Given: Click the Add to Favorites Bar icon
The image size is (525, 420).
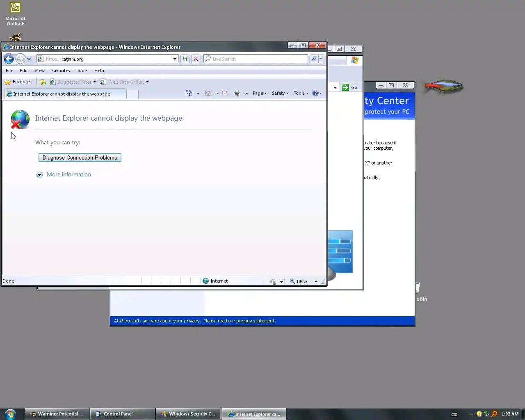Looking at the screenshot, I should tap(43, 82).
